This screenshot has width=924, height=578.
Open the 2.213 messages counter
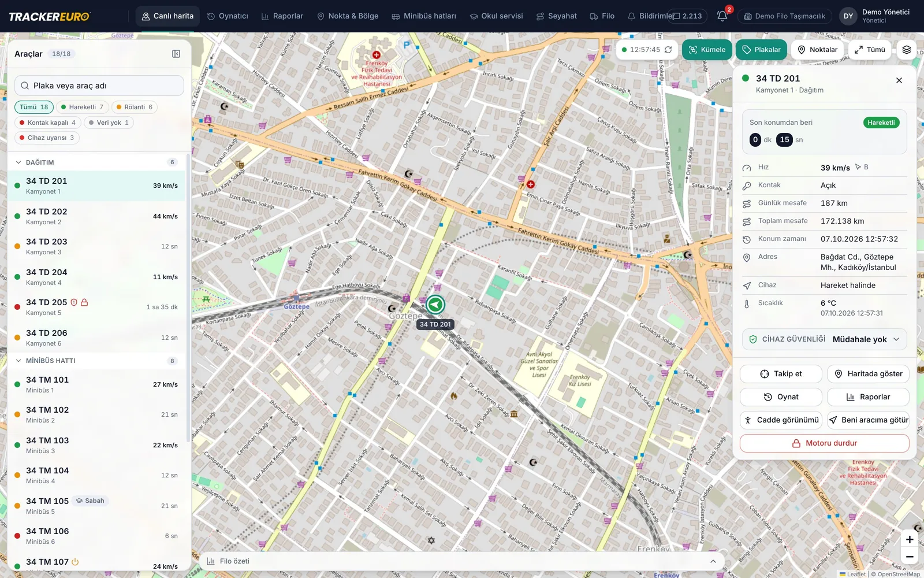tap(687, 16)
